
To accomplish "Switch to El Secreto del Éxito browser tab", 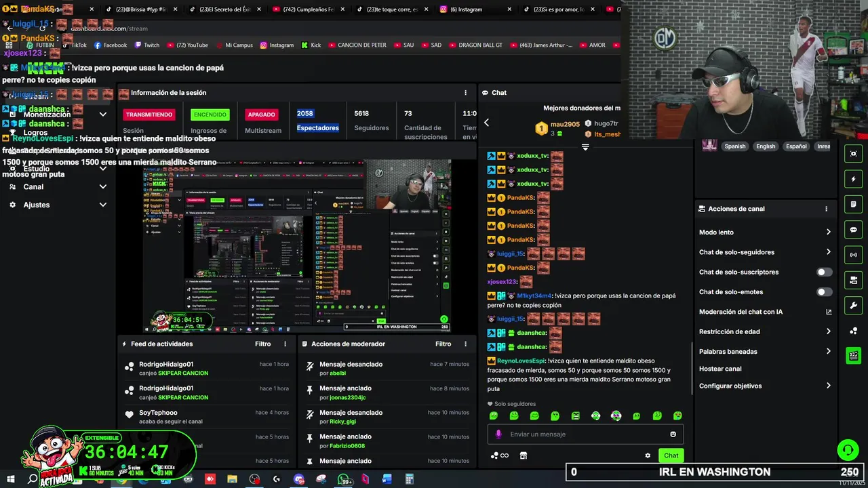I will 226,9.
